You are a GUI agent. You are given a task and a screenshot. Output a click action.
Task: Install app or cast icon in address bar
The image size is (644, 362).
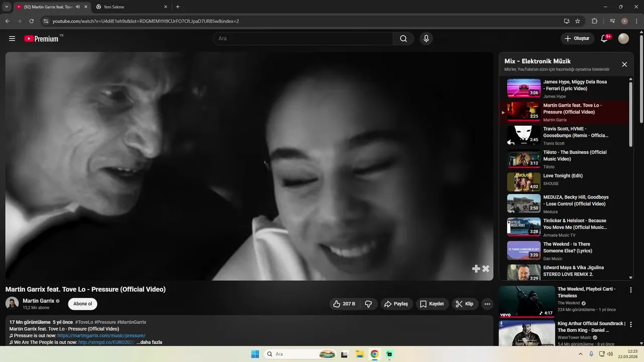coord(567,21)
